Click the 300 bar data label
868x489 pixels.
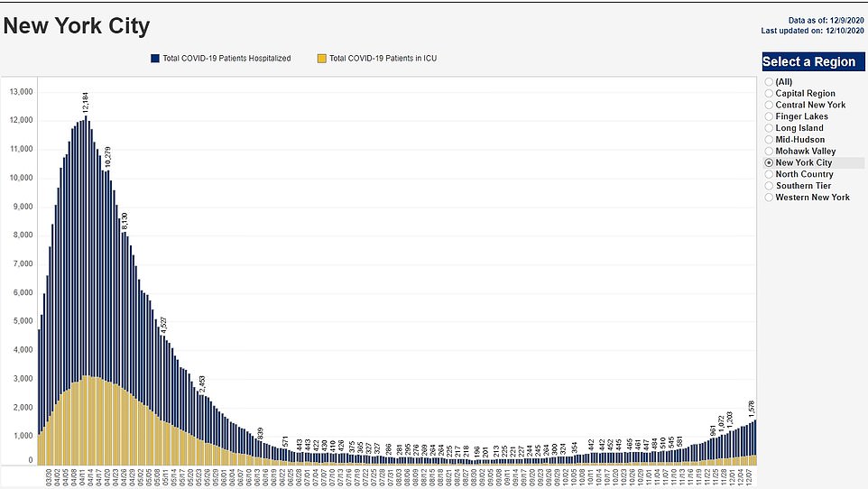554,449
